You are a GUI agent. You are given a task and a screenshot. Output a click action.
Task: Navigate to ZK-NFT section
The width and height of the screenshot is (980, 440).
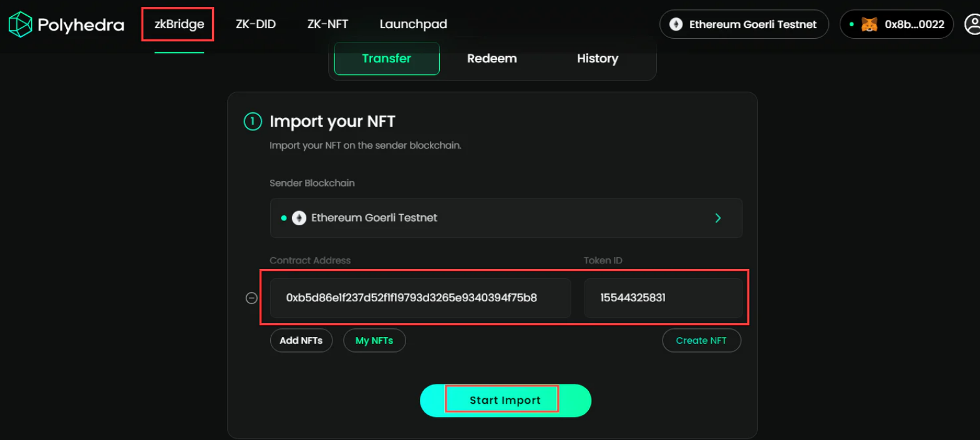[x=327, y=24]
